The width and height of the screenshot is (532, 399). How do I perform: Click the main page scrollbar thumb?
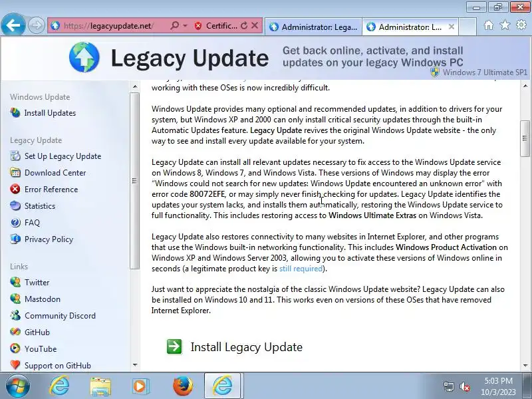[525, 138]
